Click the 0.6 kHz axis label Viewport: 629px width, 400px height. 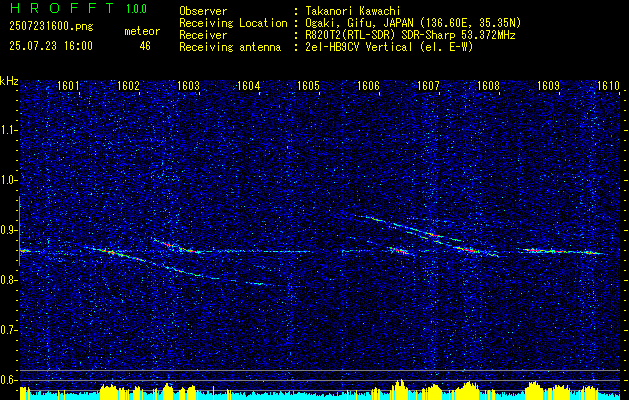point(9,380)
